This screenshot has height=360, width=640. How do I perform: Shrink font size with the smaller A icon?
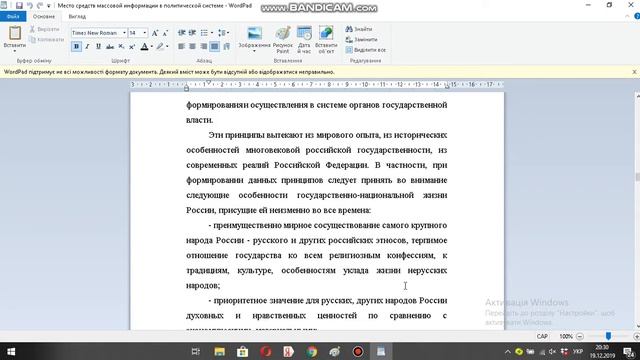(x=165, y=33)
